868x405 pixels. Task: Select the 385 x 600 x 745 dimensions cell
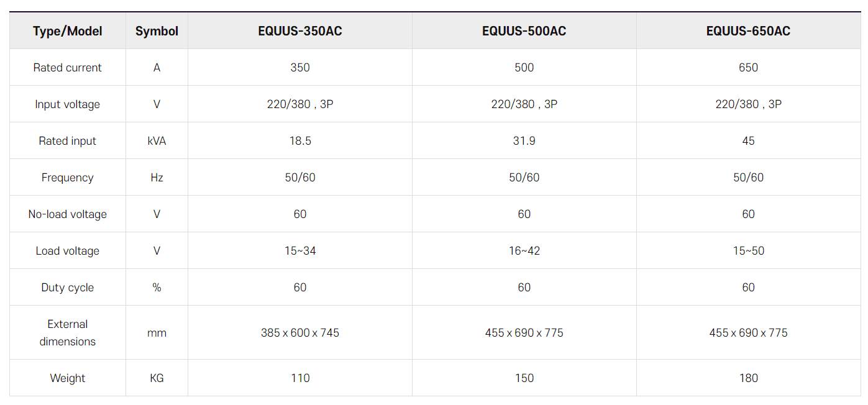[x=300, y=333]
